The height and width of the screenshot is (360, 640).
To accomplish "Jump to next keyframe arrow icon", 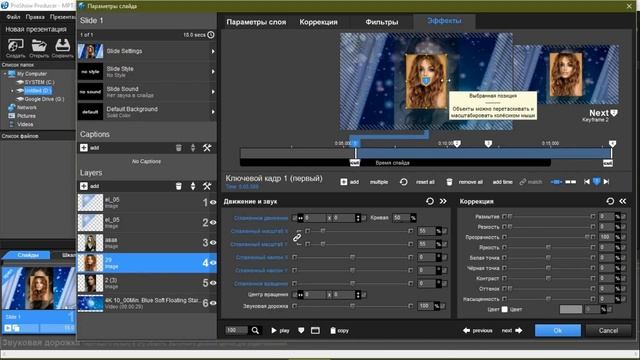I will 607,182.
